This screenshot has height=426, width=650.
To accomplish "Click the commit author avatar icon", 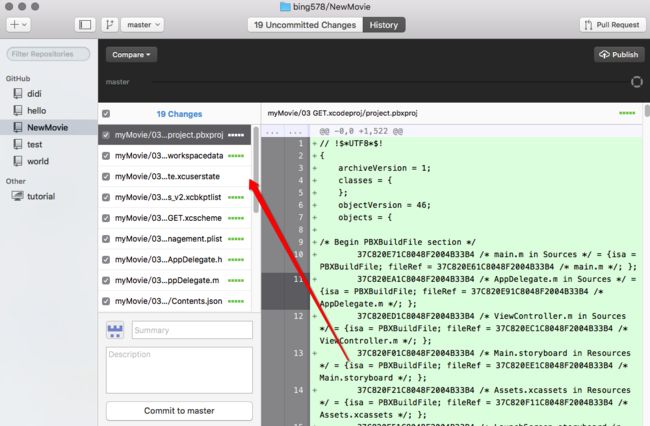I will [x=115, y=330].
